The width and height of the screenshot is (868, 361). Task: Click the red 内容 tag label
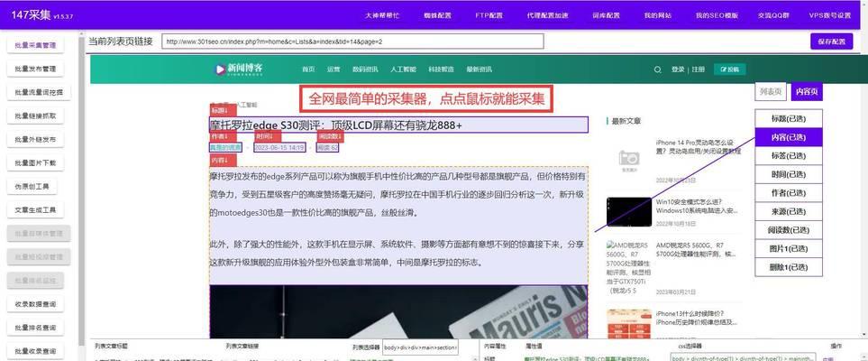coord(224,160)
